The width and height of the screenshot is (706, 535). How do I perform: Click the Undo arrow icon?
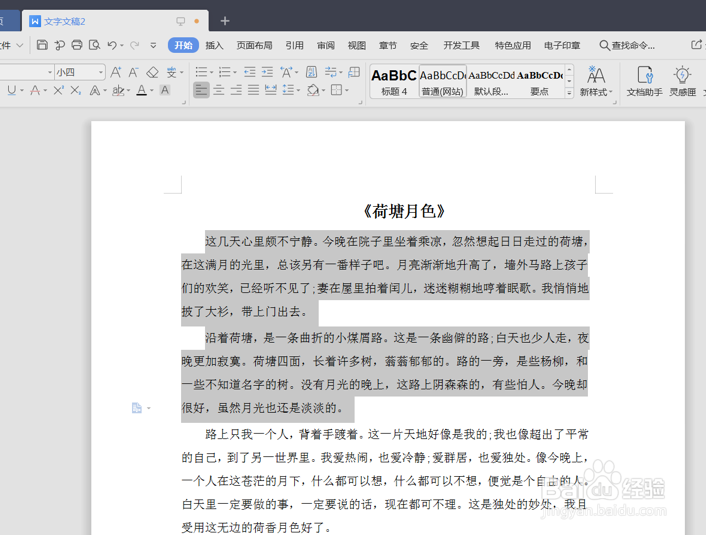pos(112,45)
